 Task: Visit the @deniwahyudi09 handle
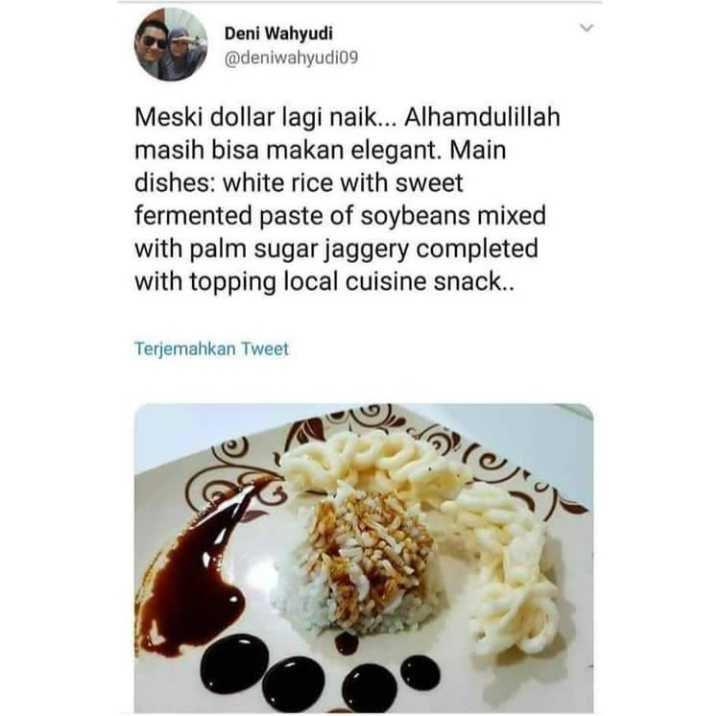pyautogui.click(x=291, y=58)
